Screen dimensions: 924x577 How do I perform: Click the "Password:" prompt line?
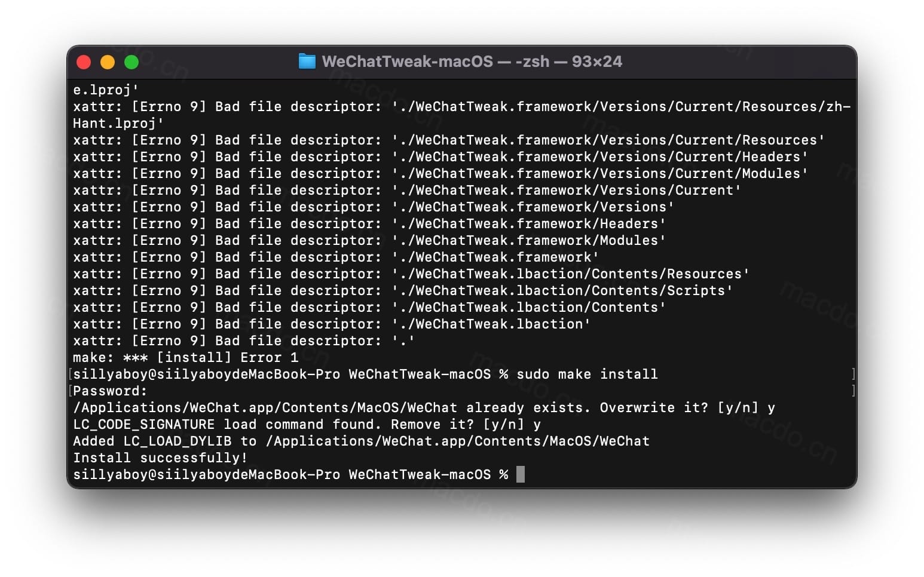click(x=110, y=391)
